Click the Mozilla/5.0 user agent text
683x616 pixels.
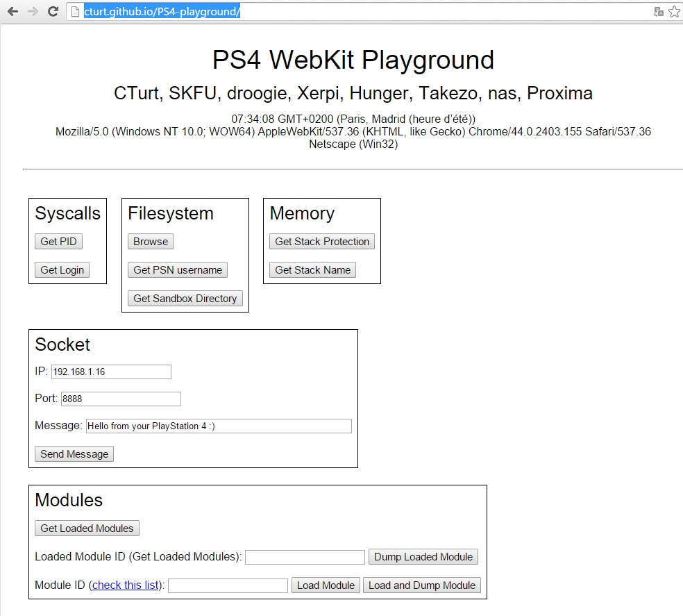click(x=353, y=132)
